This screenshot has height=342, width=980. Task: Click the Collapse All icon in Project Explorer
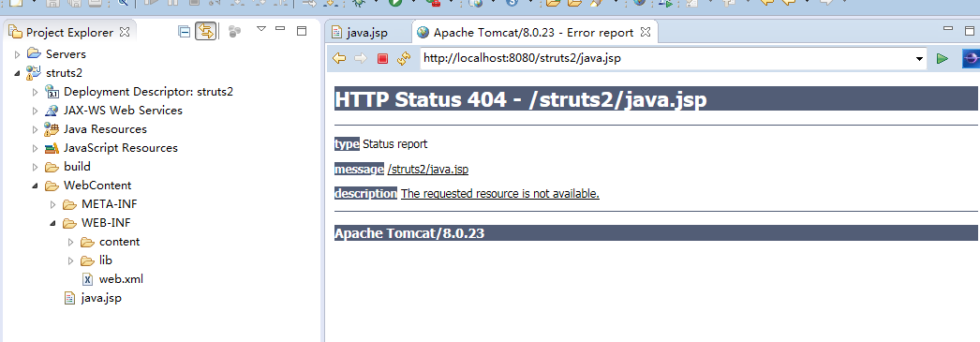click(x=184, y=32)
